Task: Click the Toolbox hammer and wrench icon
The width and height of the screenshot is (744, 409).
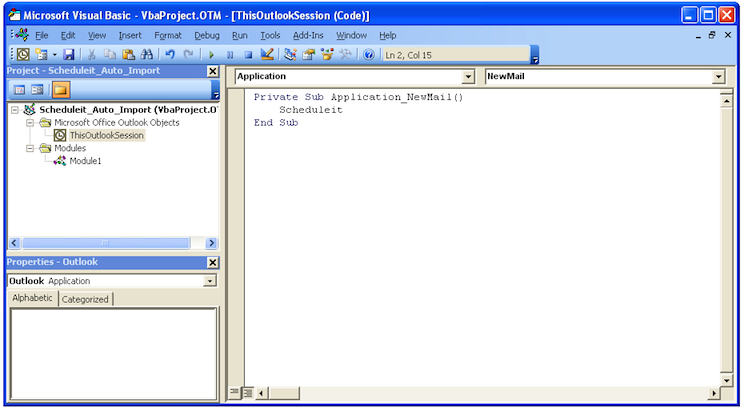Action: pyautogui.click(x=345, y=55)
